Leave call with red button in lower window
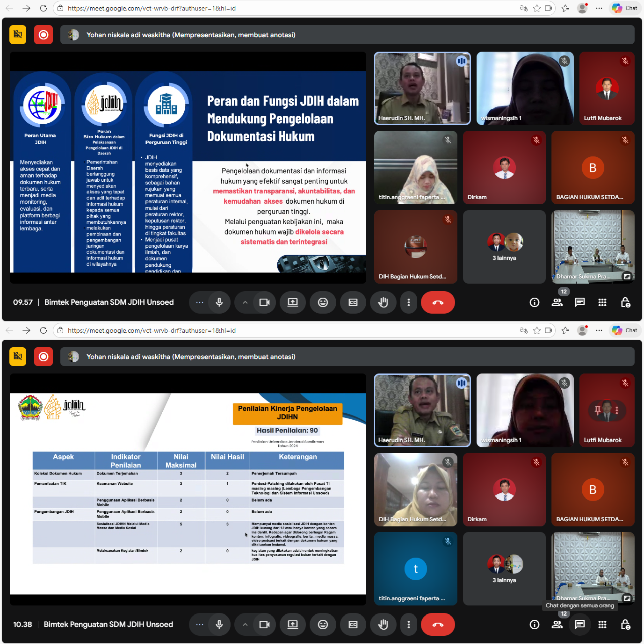This screenshot has height=644, width=644. pos(437,624)
